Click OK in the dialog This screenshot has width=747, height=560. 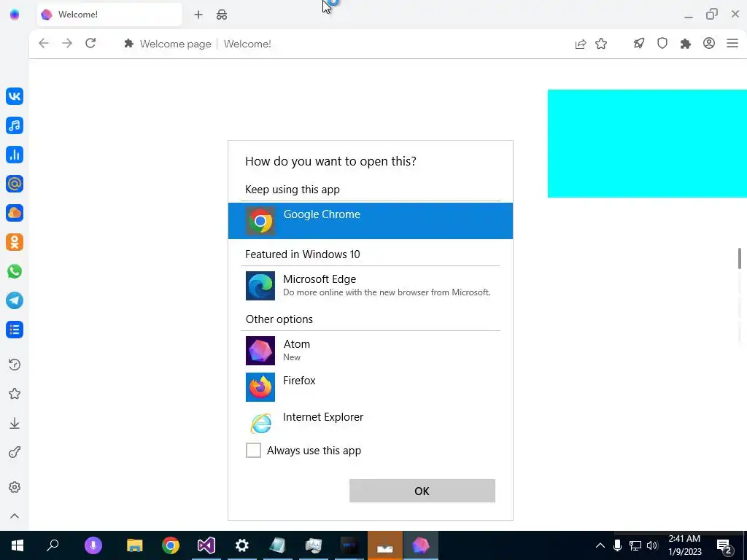pos(422,491)
